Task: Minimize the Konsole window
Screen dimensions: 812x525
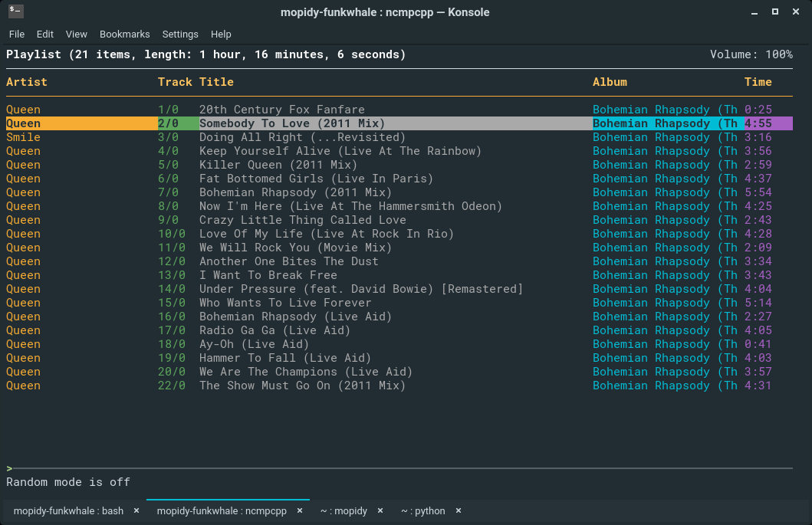Action: (x=754, y=12)
